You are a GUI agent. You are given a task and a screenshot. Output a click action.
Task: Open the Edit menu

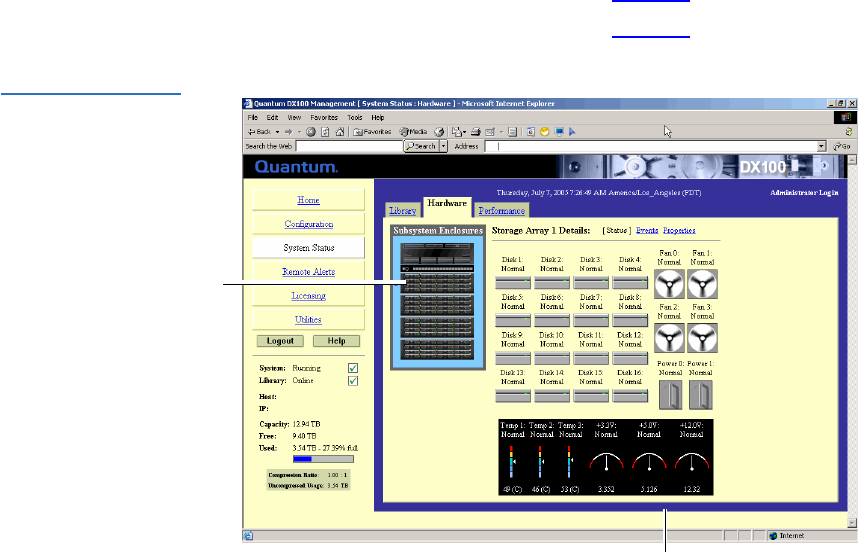coord(273,118)
